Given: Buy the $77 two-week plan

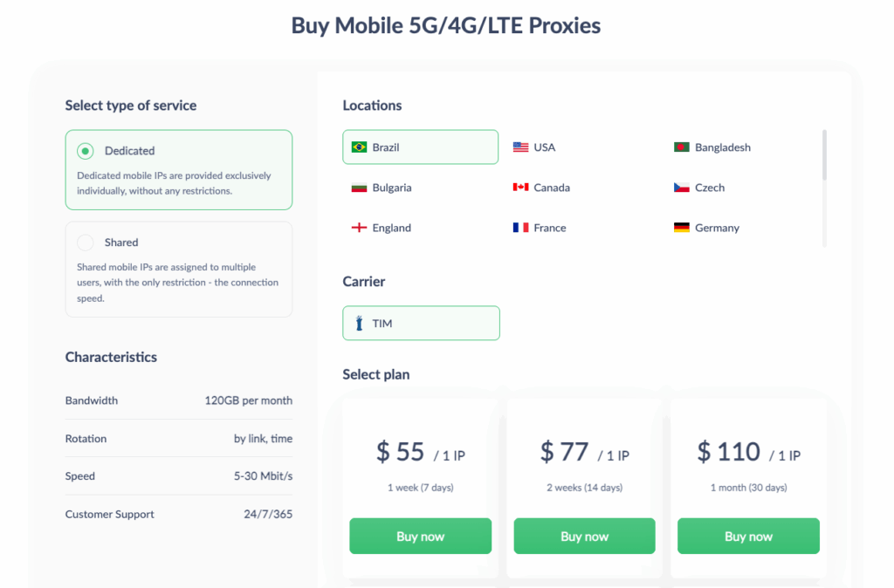Looking at the screenshot, I should [x=584, y=537].
